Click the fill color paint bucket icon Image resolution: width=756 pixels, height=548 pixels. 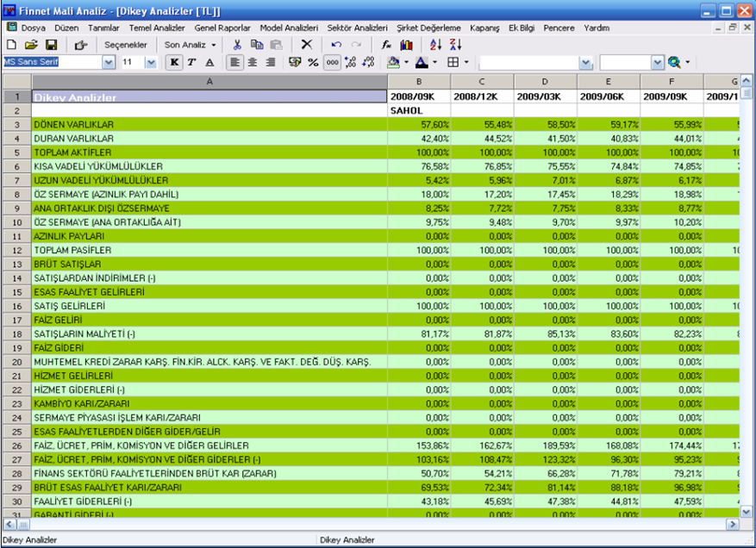click(394, 62)
